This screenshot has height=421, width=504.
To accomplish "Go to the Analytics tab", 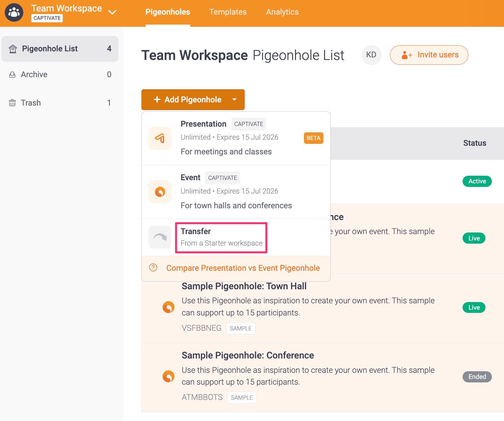I will pyautogui.click(x=282, y=12).
